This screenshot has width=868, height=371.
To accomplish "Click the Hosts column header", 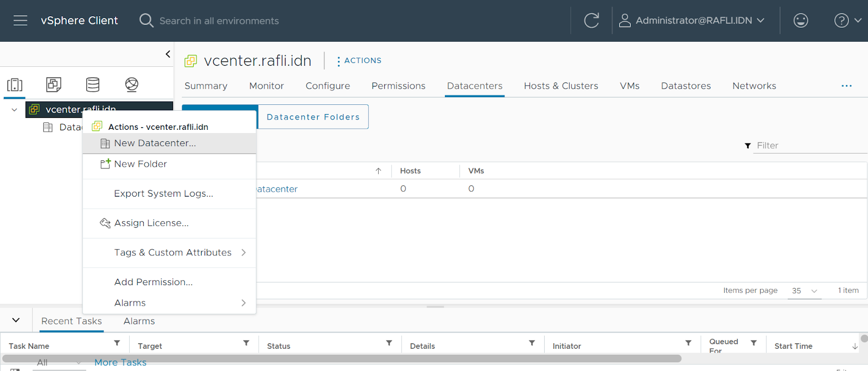I will (410, 171).
